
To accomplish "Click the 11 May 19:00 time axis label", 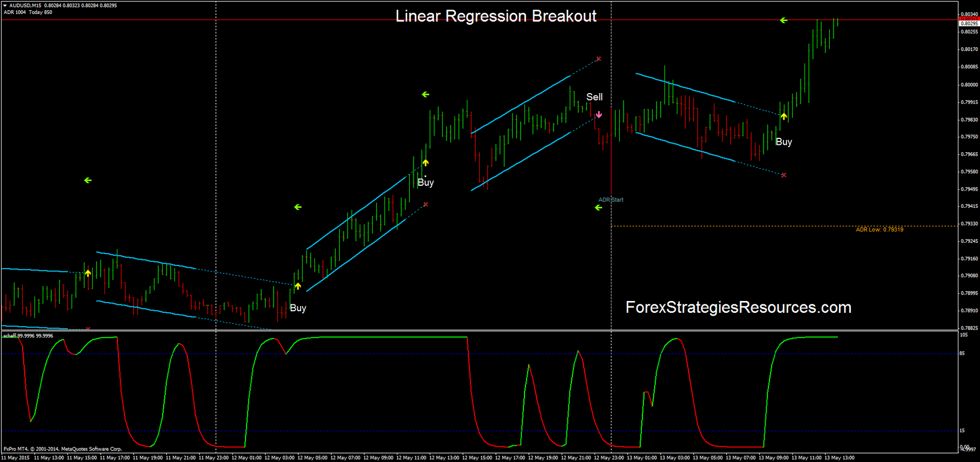I will click(148, 458).
